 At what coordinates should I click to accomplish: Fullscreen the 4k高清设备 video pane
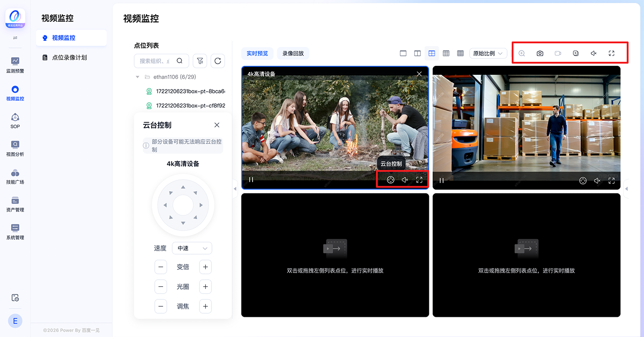pos(419,180)
